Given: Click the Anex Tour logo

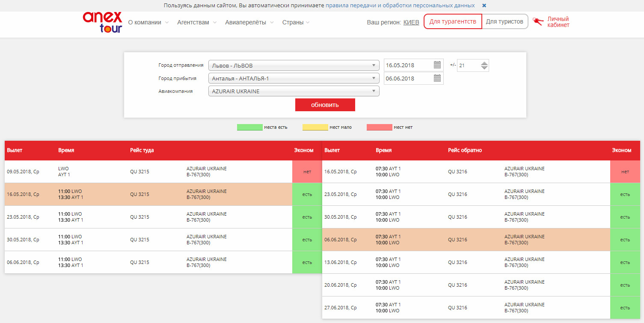Looking at the screenshot, I should click(103, 23).
